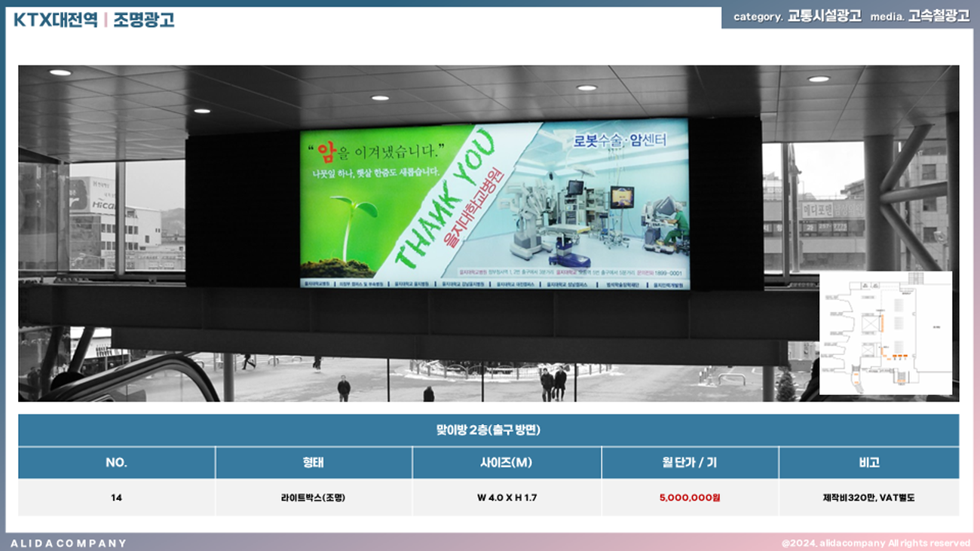
Task: Click the KTX대전역 title text
Action: coord(55,20)
